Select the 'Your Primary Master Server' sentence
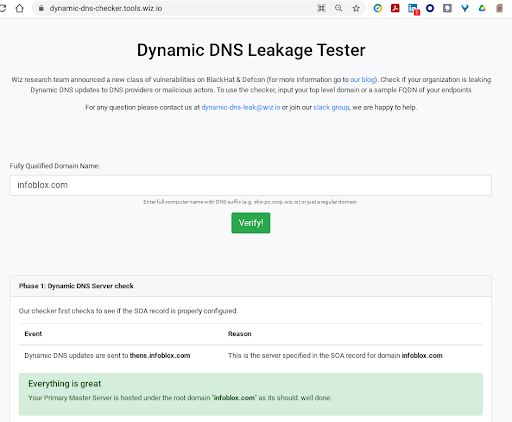The width and height of the screenshot is (512, 422). tap(180, 398)
